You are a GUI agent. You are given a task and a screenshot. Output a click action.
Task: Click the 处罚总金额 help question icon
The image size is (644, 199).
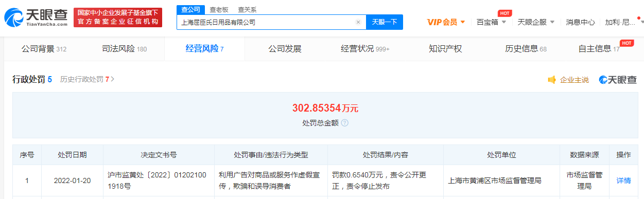coord(344,123)
